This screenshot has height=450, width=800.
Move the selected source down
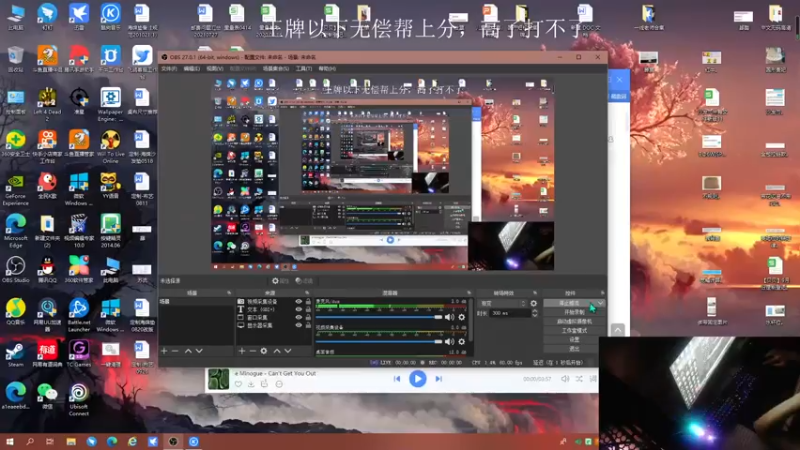[x=288, y=351]
